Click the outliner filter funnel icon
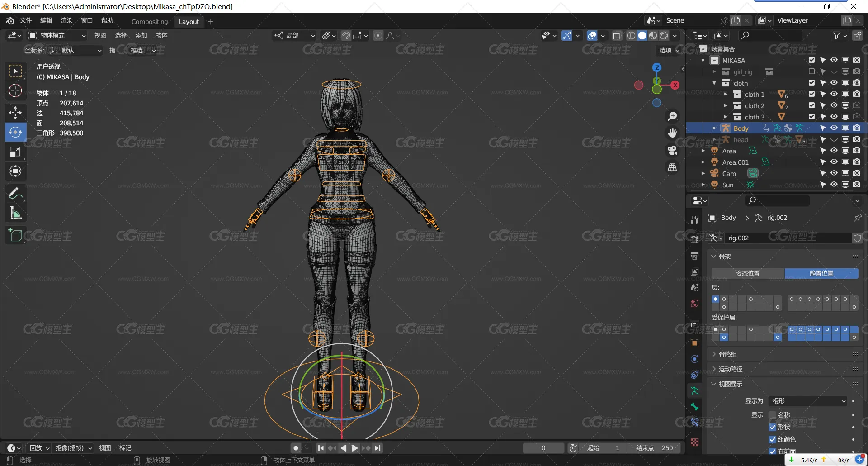Viewport: 868px width, 466px height. click(837, 35)
